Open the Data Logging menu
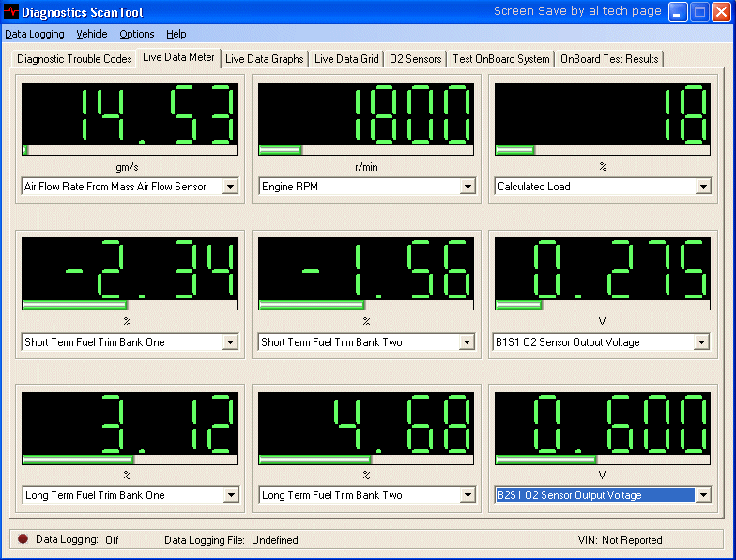This screenshot has width=736, height=560. pos(35,34)
